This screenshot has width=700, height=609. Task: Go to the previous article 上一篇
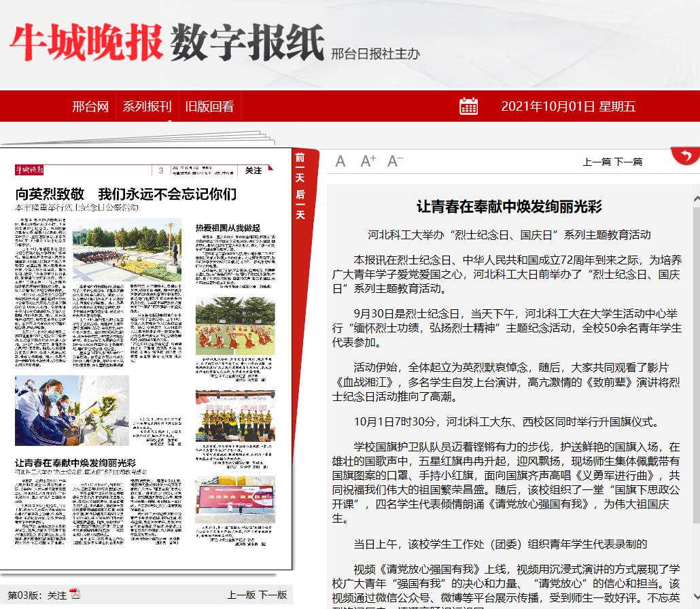click(597, 162)
